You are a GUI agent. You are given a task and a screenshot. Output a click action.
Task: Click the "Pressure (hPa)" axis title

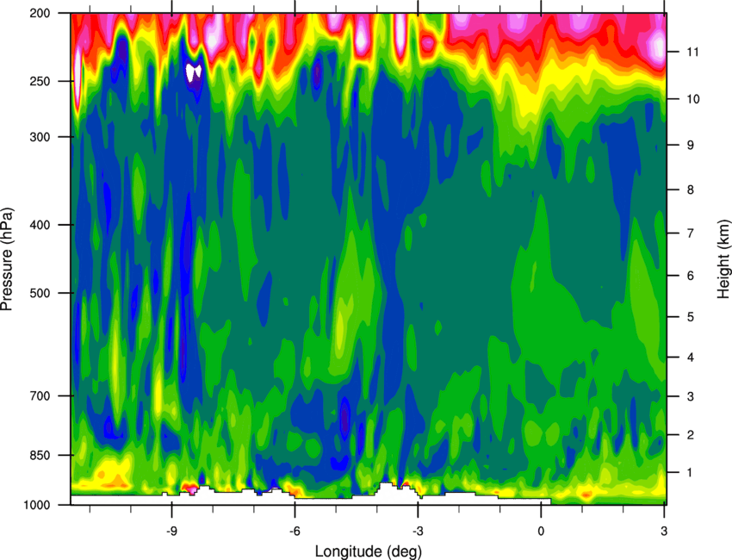(7, 259)
